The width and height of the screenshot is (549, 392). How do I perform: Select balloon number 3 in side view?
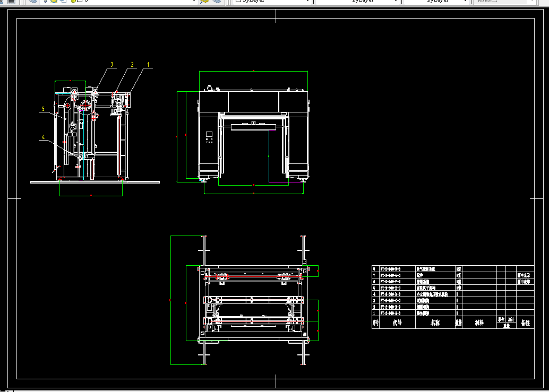(111, 65)
